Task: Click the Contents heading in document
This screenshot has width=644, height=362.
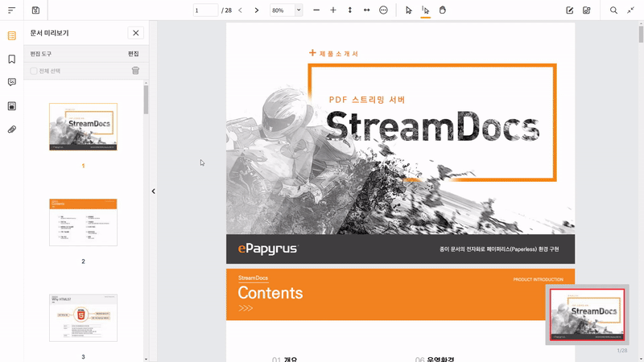Action: click(x=270, y=293)
